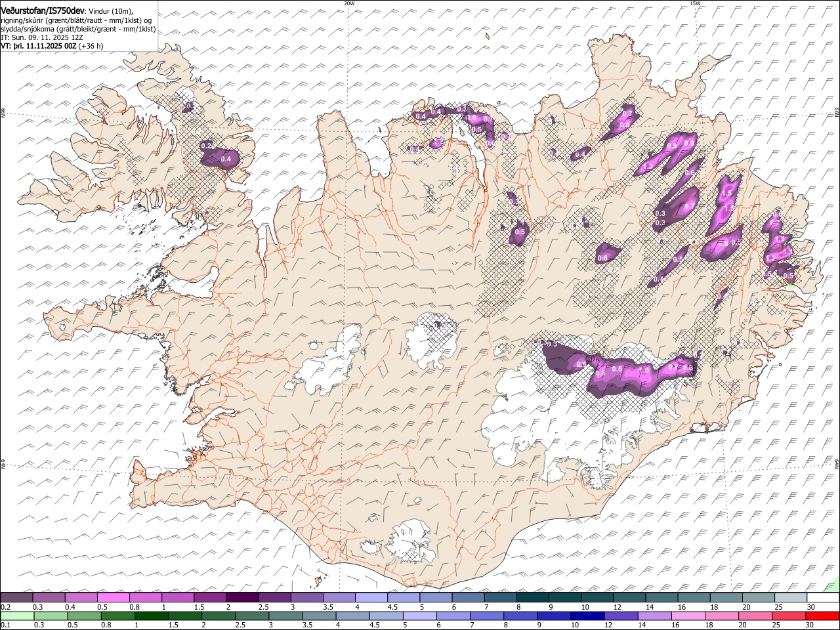Viewport: 840px width, 630px height.
Task: Select light gray top-row swatch starting at 25
Action: coord(790,597)
